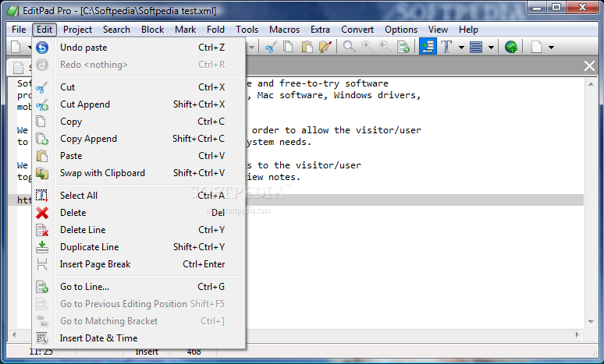Click the horizontal scrollbar right arrow
The width and height of the screenshot is (604, 364).
pos(577,334)
